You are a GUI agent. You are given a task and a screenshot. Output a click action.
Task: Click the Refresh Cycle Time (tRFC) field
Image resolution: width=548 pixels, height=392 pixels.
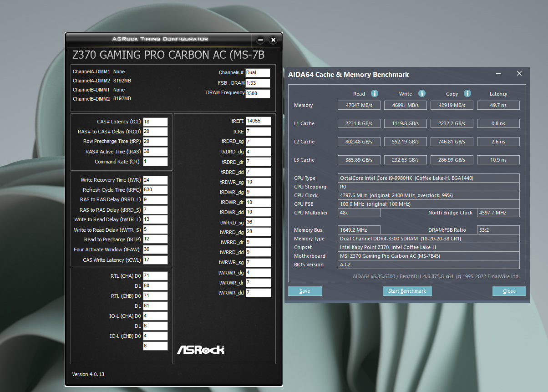[155, 190]
